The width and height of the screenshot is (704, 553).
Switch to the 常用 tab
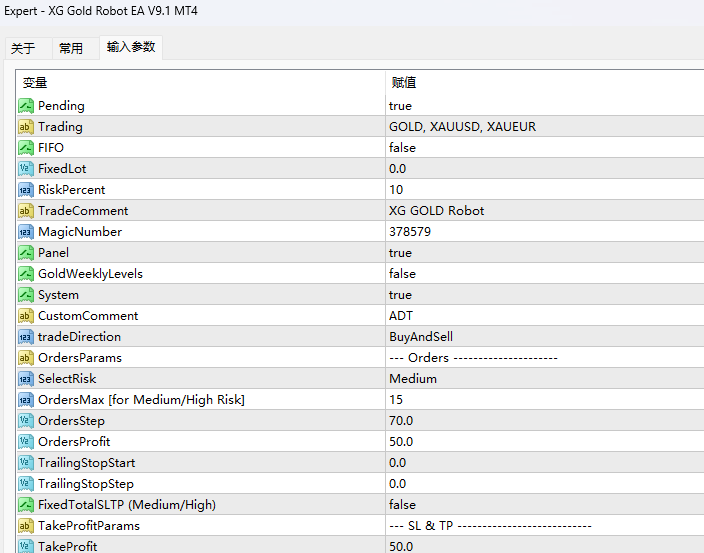tap(71, 48)
